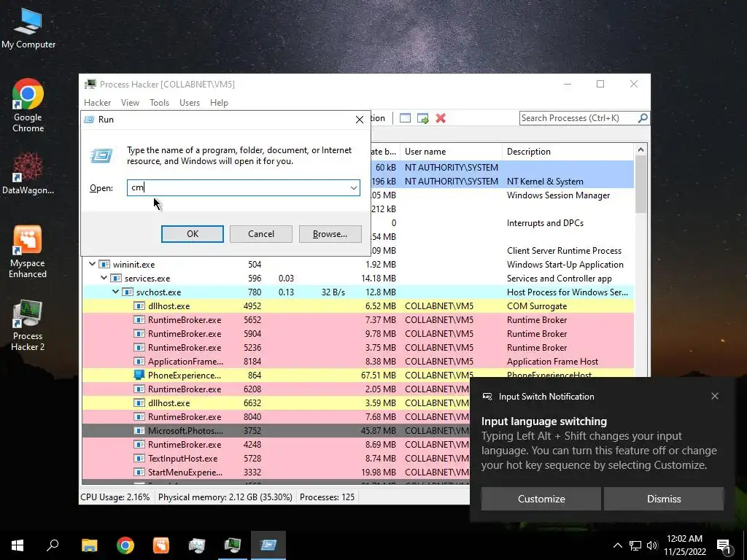747x560 pixels.
Task: Open Myspace Enhanced orange taskbar icon
Action: tap(161, 545)
